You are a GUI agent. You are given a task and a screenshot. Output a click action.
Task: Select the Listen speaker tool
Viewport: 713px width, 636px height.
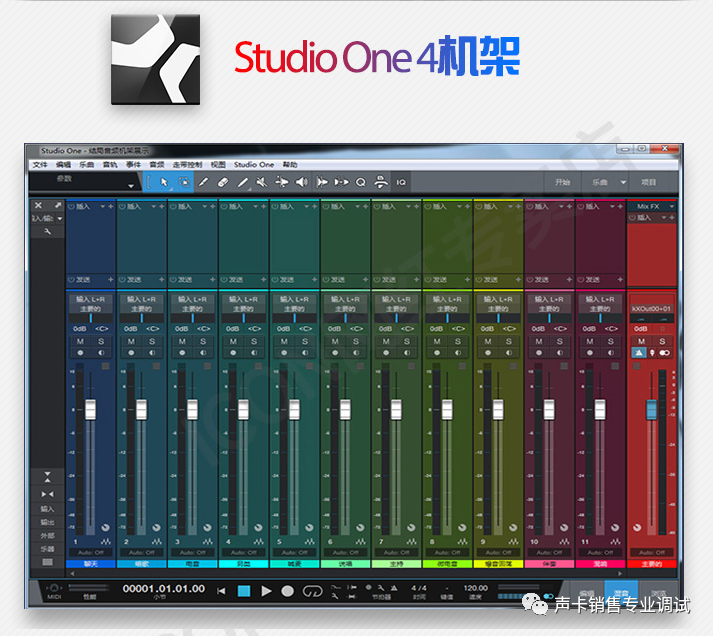[x=301, y=182]
